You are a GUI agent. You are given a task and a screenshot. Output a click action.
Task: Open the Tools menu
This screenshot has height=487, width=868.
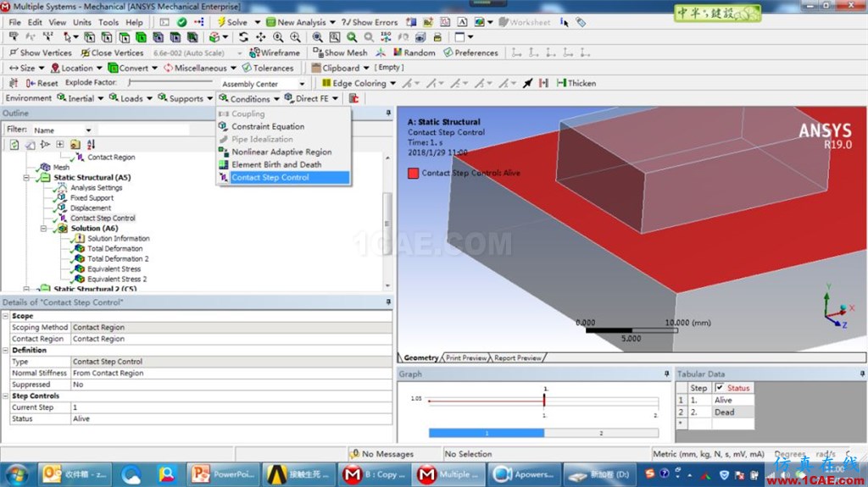[108, 22]
